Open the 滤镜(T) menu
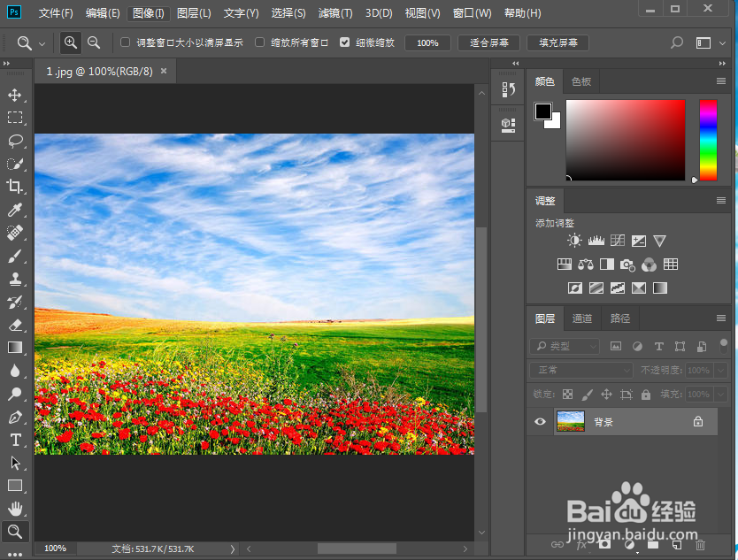738x560 pixels. [335, 13]
